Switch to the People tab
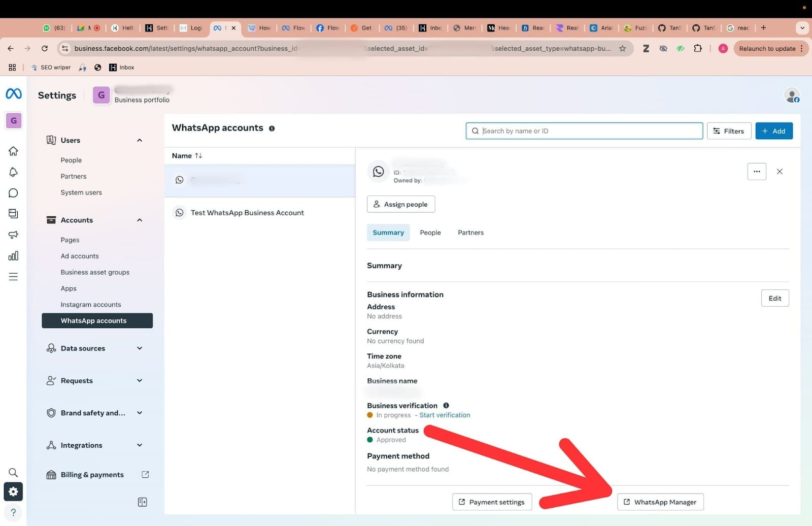The image size is (812, 526). click(x=430, y=233)
